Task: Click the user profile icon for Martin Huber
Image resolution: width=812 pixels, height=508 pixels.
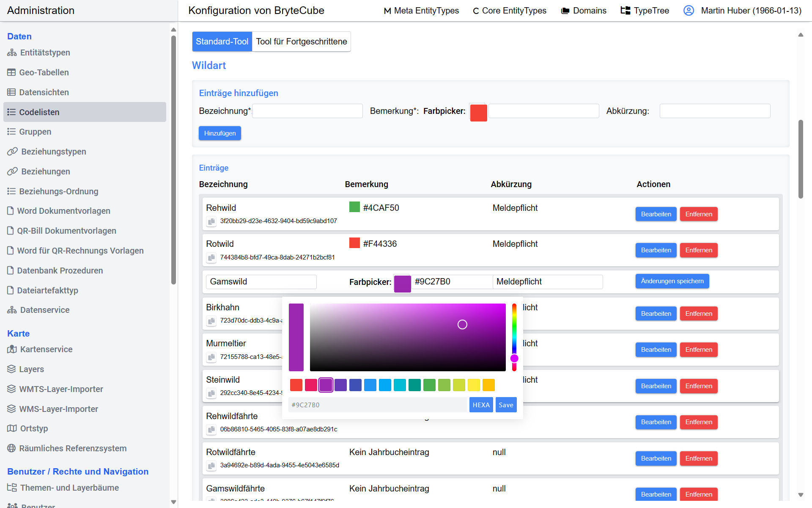Action: [689, 11]
